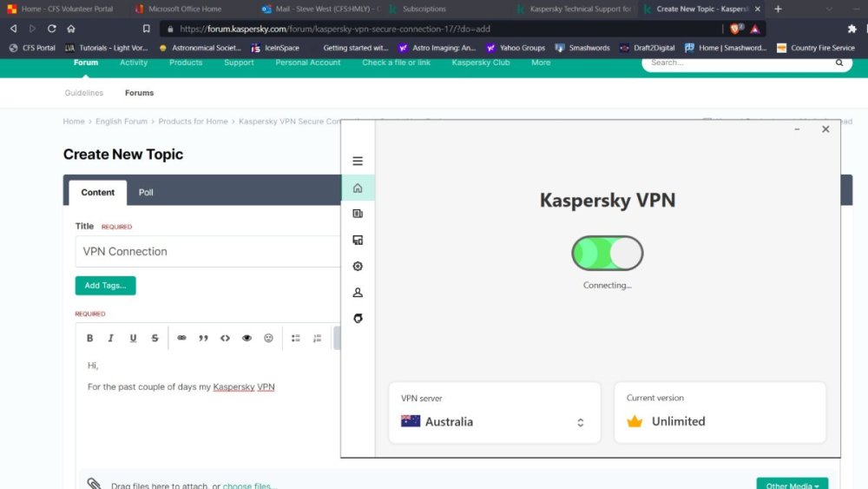Open the profile icon in VPN sidebar
Viewport: 868px width, 489px height.
tap(358, 293)
